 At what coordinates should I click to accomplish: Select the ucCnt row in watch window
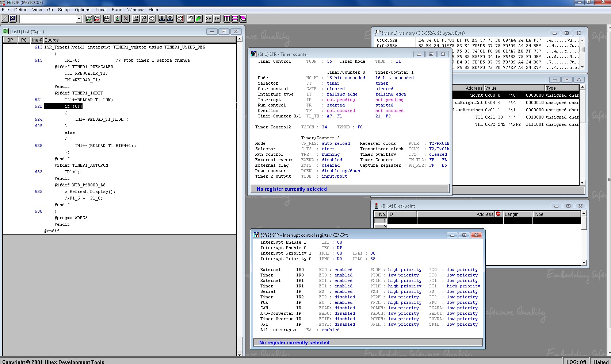[x=516, y=95]
